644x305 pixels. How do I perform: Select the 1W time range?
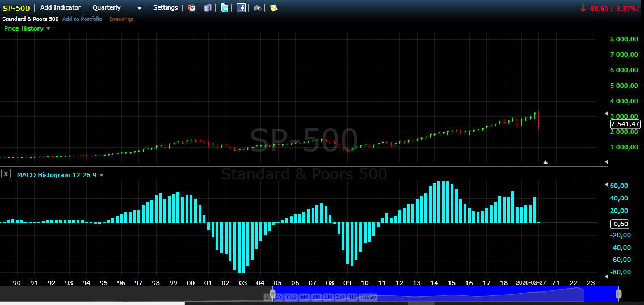340,297
